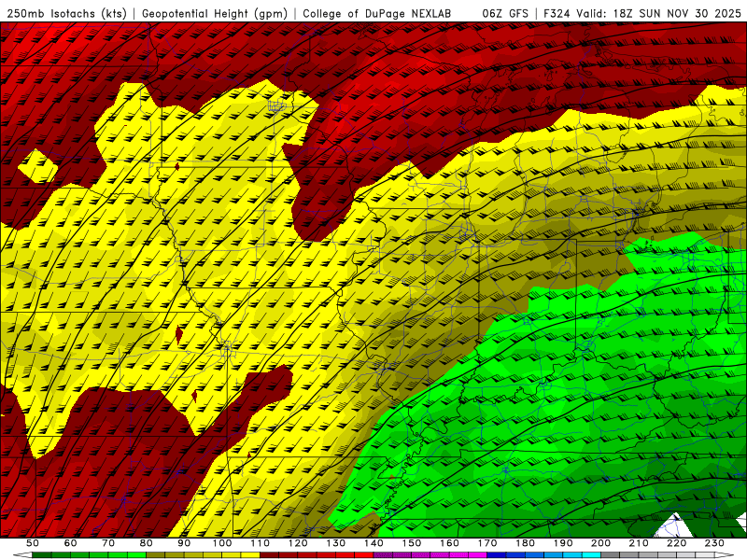The image size is (747, 560).
Task: Select the purple swatch right of 140
Action: point(384,555)
